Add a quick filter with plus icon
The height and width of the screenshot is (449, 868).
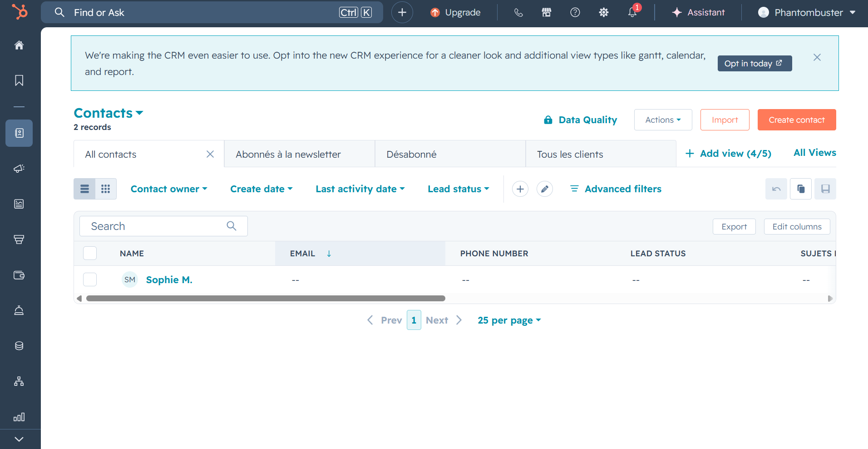520,189
